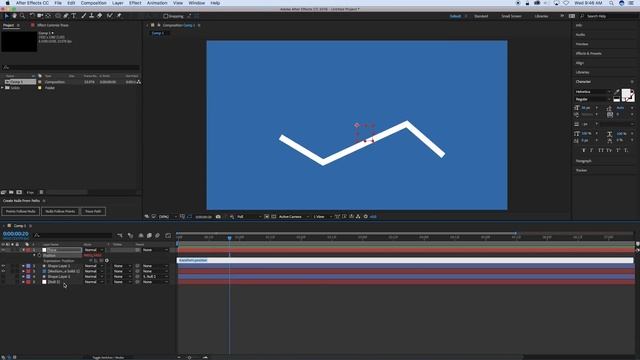640x360 pixels.
Task: Select the Rectangle shape tool
Action: pyautogui.click(x=58, y=16)
